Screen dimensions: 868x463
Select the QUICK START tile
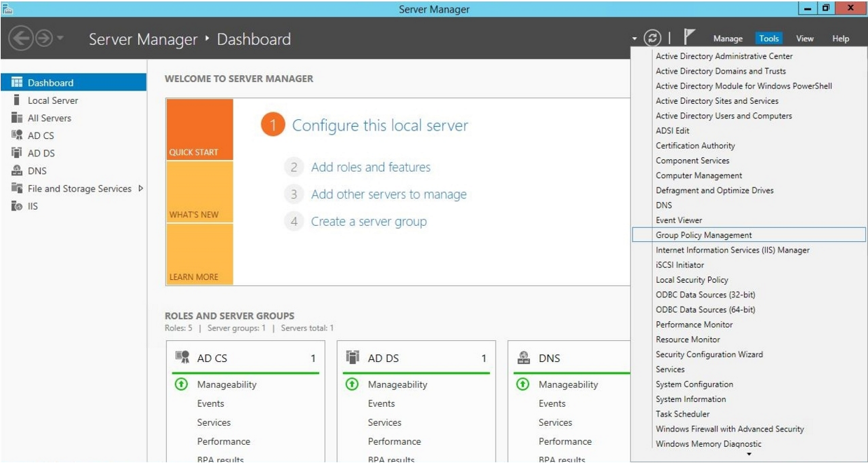point(200,130)
